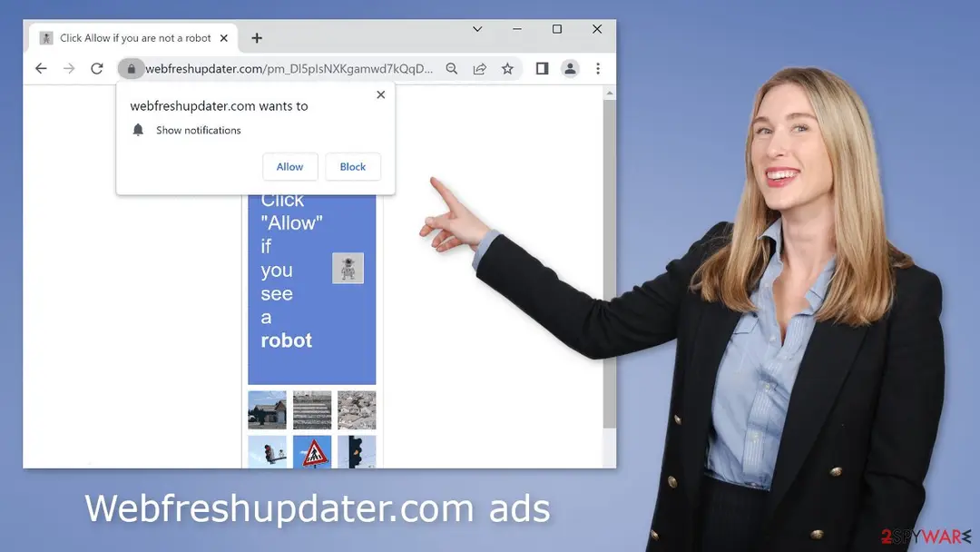The height and width of the screenshot is (552, 980).
Task: Open Chrome's three-dot menu
Action: 598,69
